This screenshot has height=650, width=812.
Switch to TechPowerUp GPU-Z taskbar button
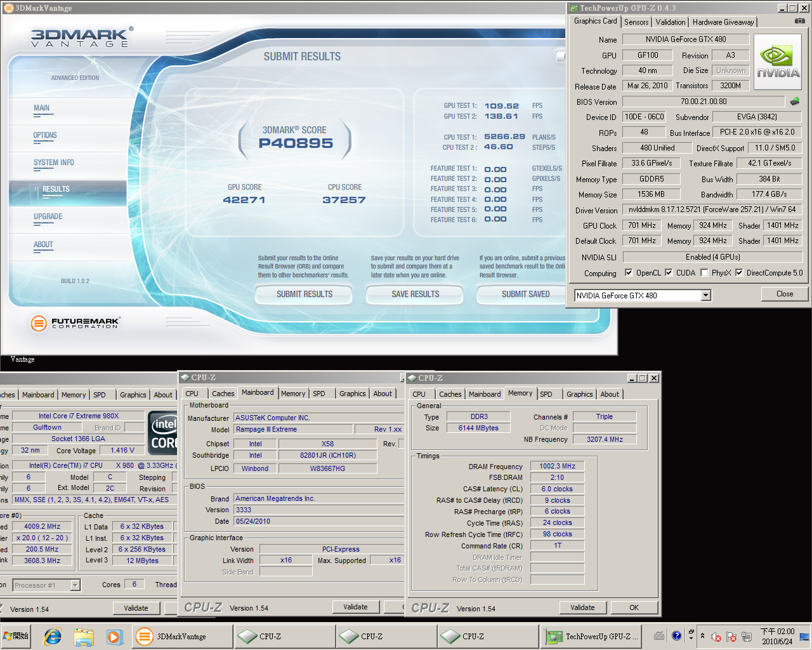591,636
